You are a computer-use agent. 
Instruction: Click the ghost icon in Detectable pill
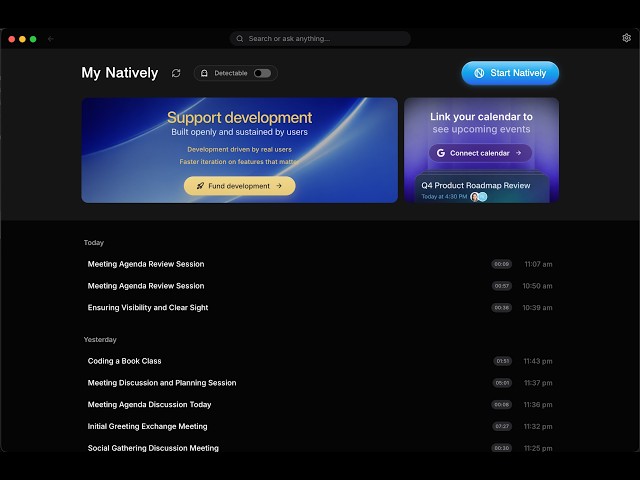(x=204, y=73)
